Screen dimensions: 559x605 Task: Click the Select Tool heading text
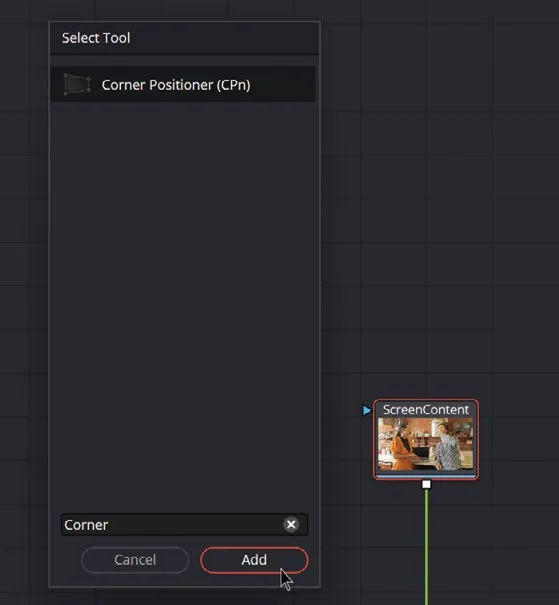[x=96, y=38]
